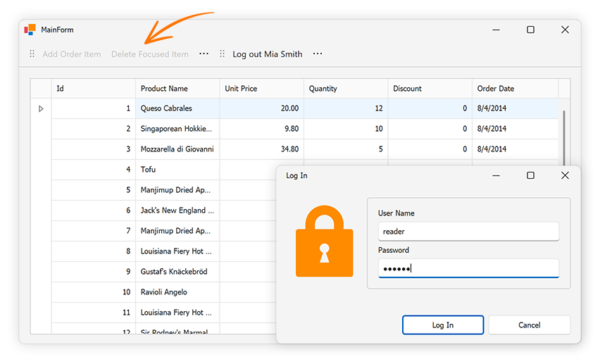Minimize the Log In dialog
The height and width of the screenshot is (364, 600).
[496, 175]
